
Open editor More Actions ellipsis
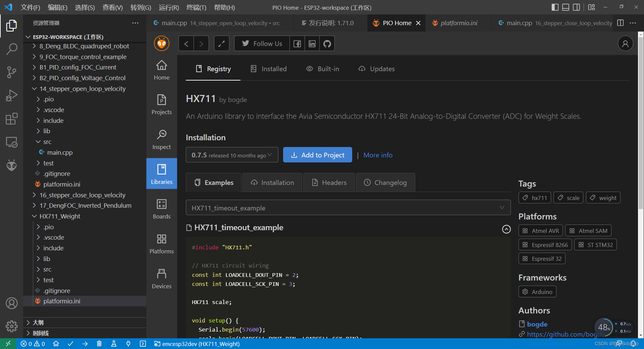tap(633, 23)
